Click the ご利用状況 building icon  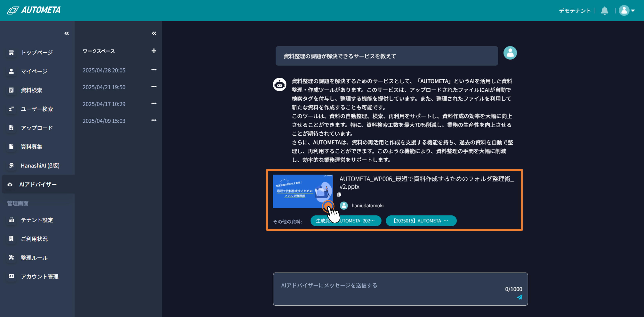[11, 238]
